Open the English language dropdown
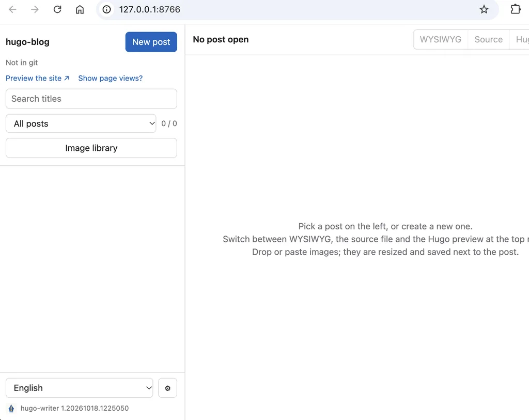Viewport: 529px width, 420px height. (79, 388)
